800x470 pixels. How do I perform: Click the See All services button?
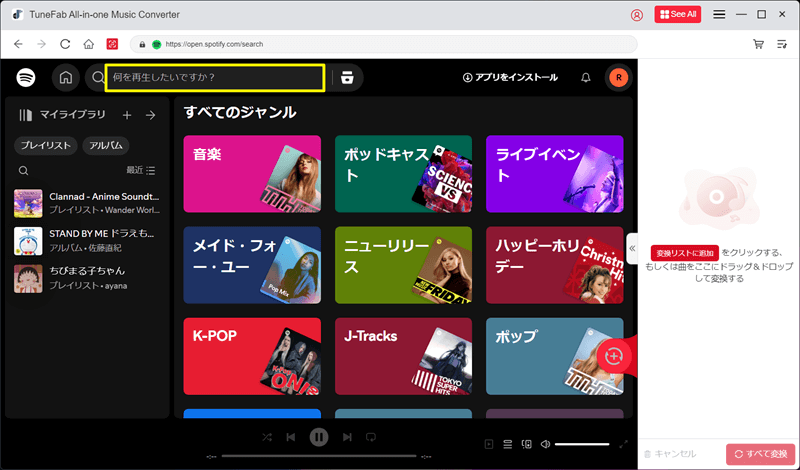(x=678, y=14)
